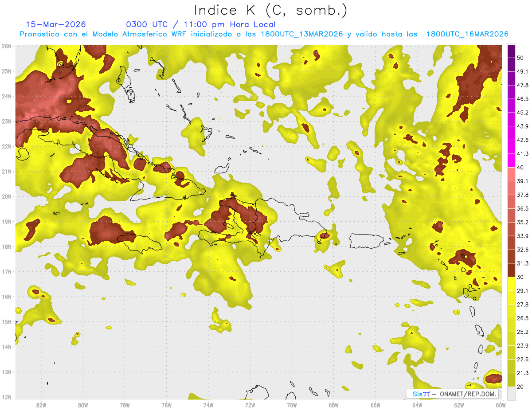The height and width of the screenshot is (411, 532).
Task: Click the colorbar value 46.5
Action: click(523, 99)
